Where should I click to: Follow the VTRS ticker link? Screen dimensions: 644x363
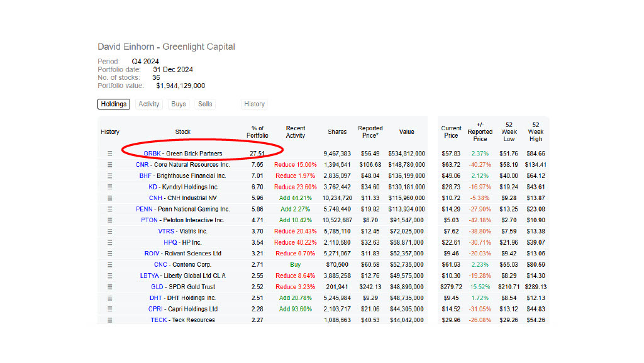click(166, 231)
